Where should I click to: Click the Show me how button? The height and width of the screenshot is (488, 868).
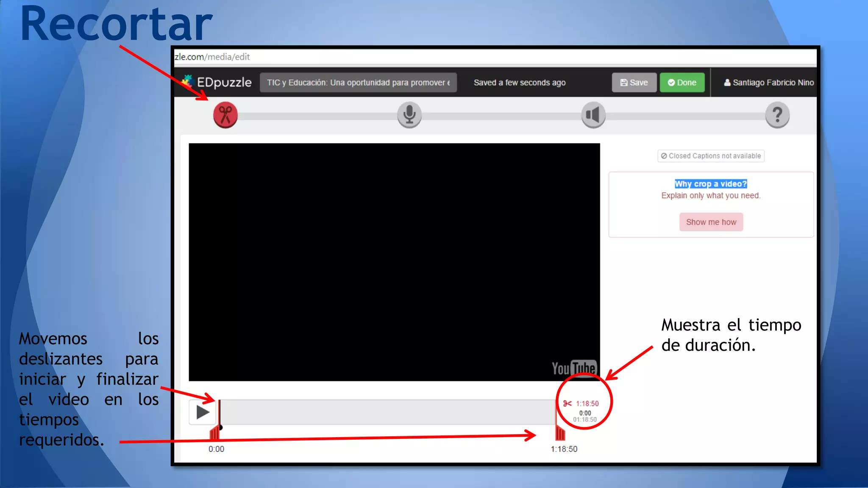tap(711, 222)
